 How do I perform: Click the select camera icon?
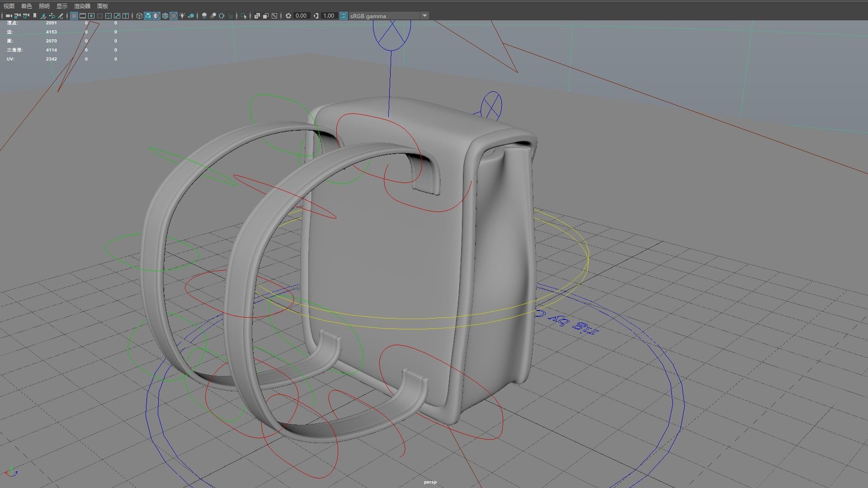coord(9,16)
